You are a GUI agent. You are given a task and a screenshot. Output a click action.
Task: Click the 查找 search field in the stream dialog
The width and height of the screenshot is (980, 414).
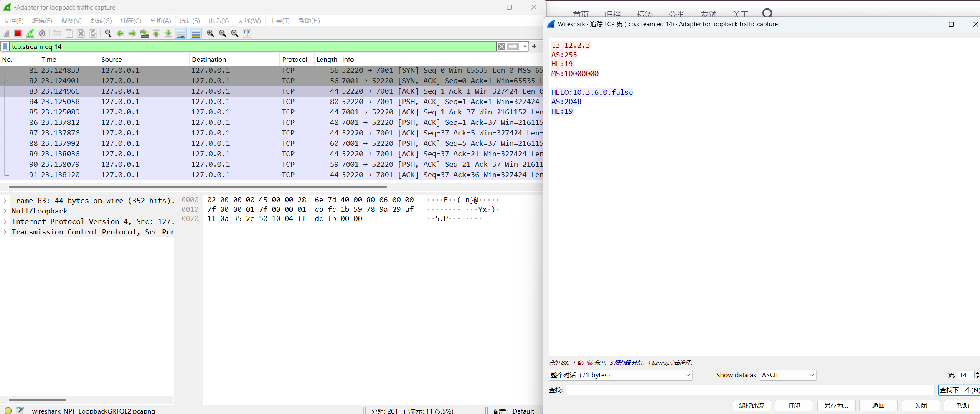tap(750, 390)
